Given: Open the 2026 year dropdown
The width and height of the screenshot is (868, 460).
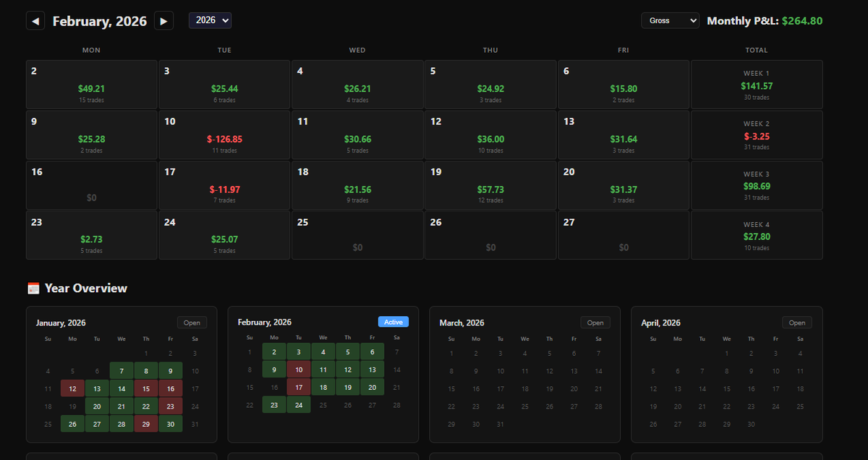Looking at the screenshot, I should [210, 20].
